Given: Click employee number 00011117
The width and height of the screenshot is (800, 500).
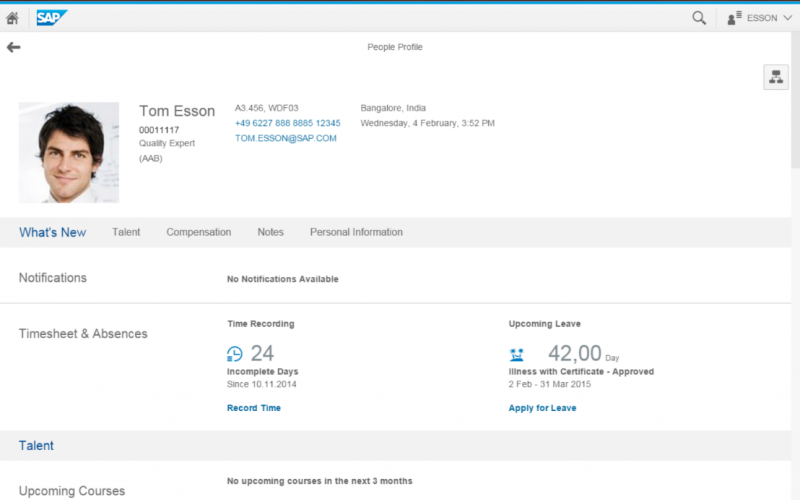Looking at the screenshot, I should tap(159, 130).
